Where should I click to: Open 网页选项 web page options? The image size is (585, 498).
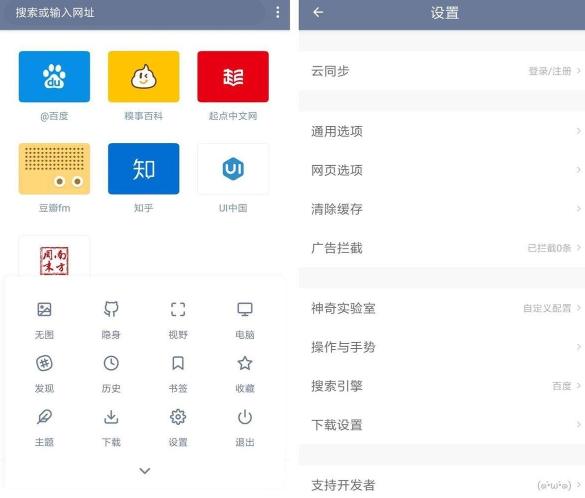click(x=442, y=170)
